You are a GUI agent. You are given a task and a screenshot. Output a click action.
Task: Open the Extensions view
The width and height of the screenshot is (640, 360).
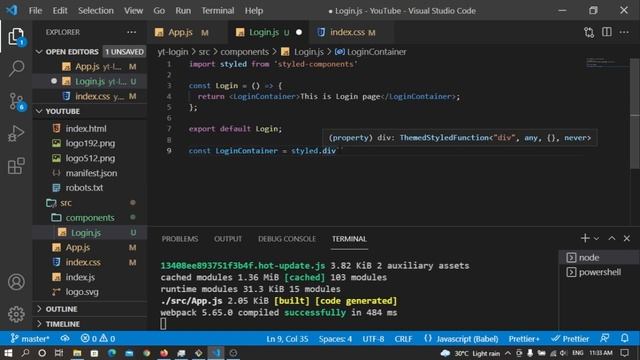[16, 166]
